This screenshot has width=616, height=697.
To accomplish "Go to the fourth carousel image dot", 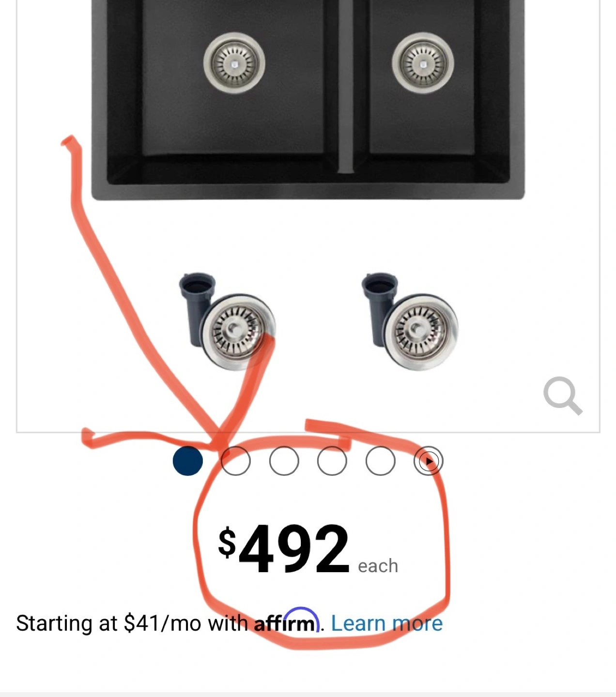I will tap(332, 461).
